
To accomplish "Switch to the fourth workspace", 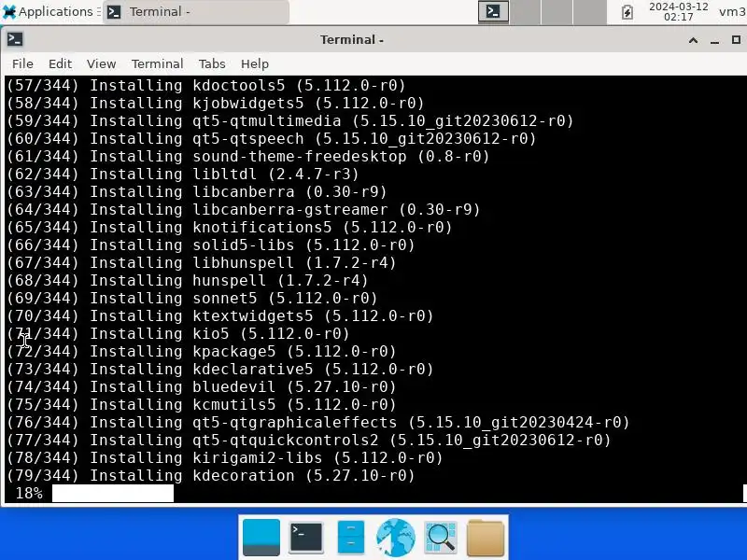I will (589, 11).
